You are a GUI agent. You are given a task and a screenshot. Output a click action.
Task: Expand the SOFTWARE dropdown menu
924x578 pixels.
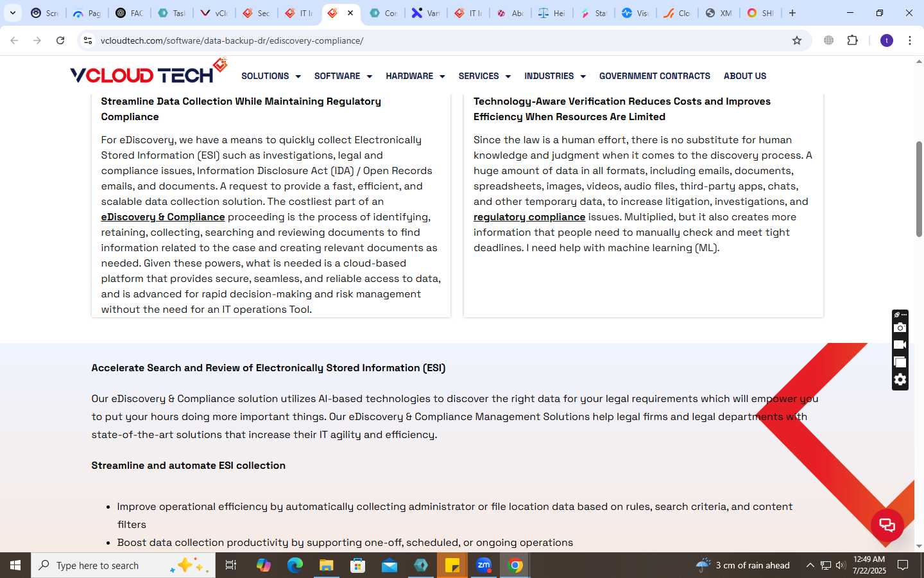(343, 76)
